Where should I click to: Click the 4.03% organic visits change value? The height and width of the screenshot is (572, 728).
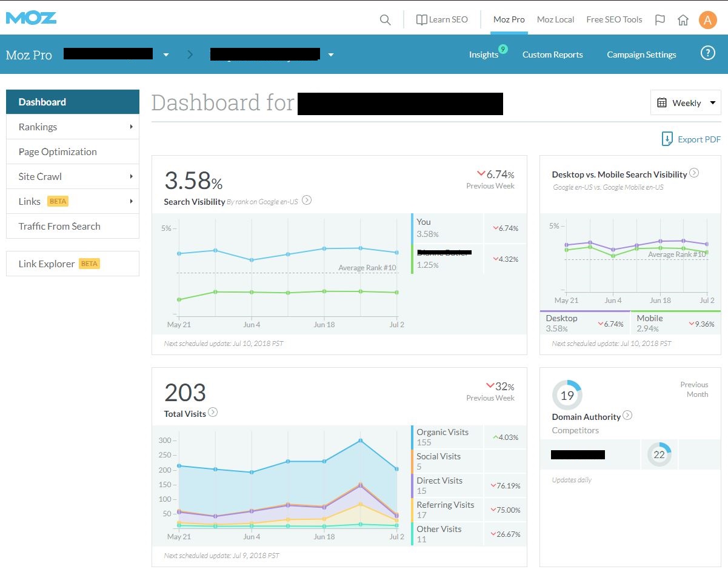coord(505,437)
